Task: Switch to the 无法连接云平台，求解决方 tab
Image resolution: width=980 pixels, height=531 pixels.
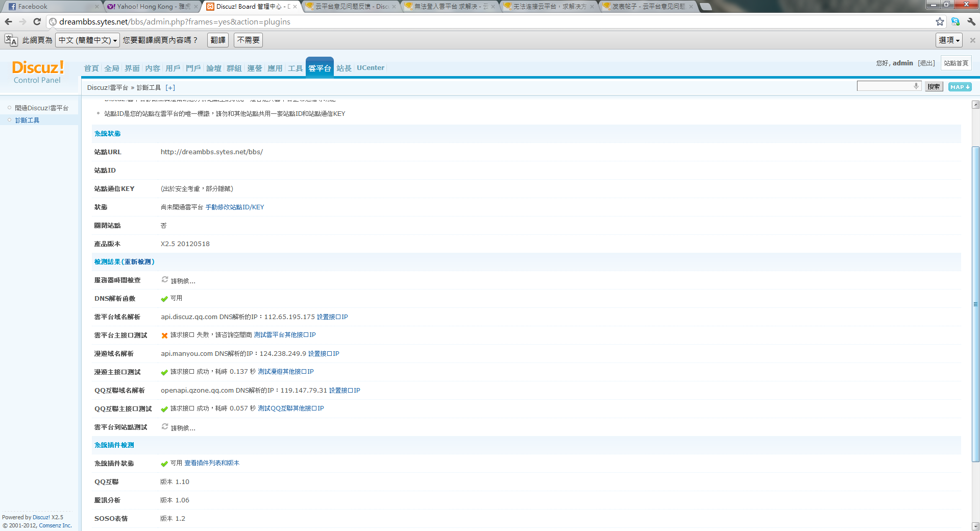Action: click(x=548, y=6)
